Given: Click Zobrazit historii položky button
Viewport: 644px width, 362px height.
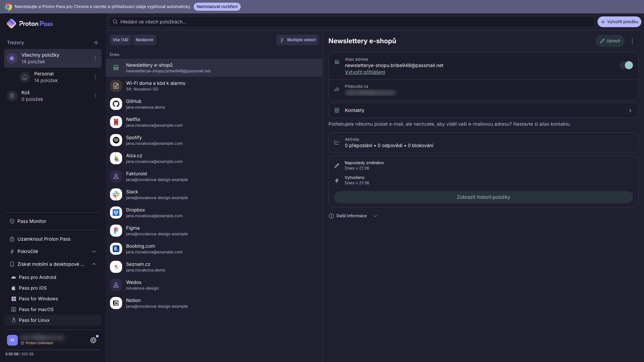Looking at the screenshot, I should [x=483, y=197].
